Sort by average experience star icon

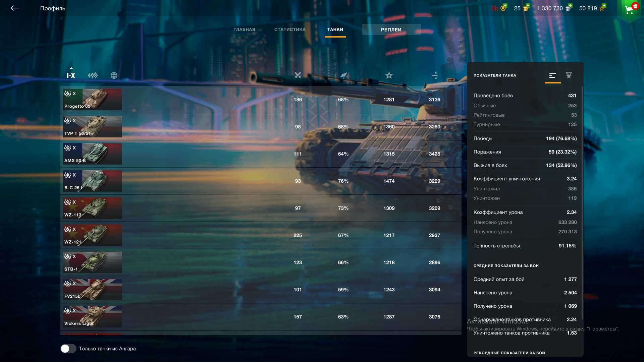[389, 75]
